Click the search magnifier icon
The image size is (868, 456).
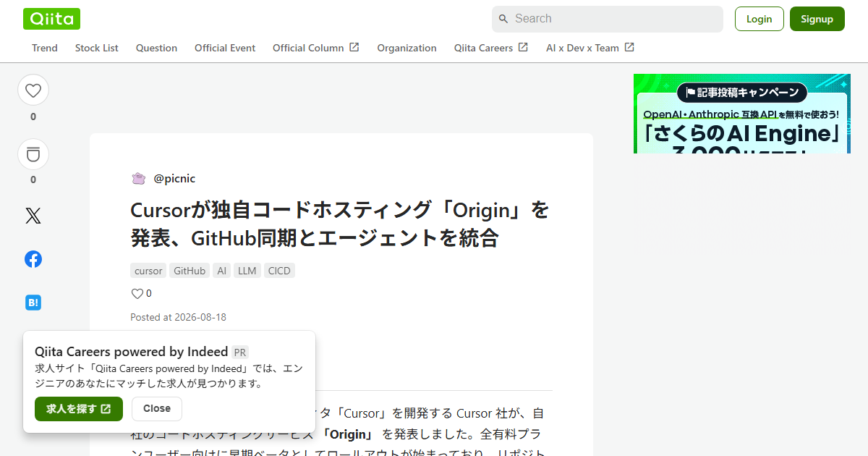[503, 19]
